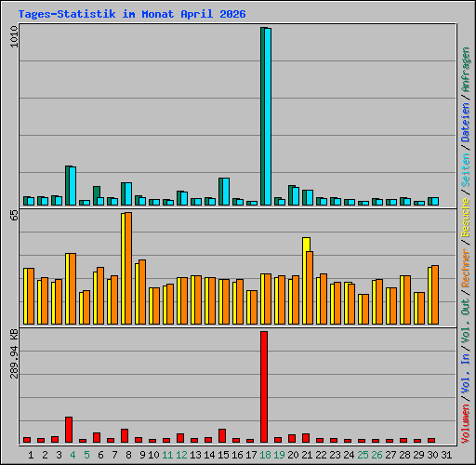Click the 65 axis value label
Image resolution: width=476 pixels, height=465 pixels.
(x=14, y=215)
